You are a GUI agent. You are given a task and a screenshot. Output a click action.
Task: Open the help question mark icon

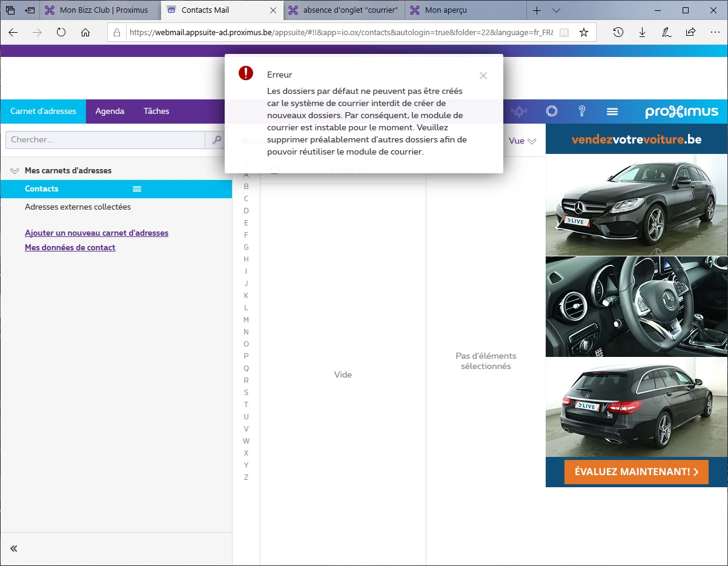pos(581,112)
